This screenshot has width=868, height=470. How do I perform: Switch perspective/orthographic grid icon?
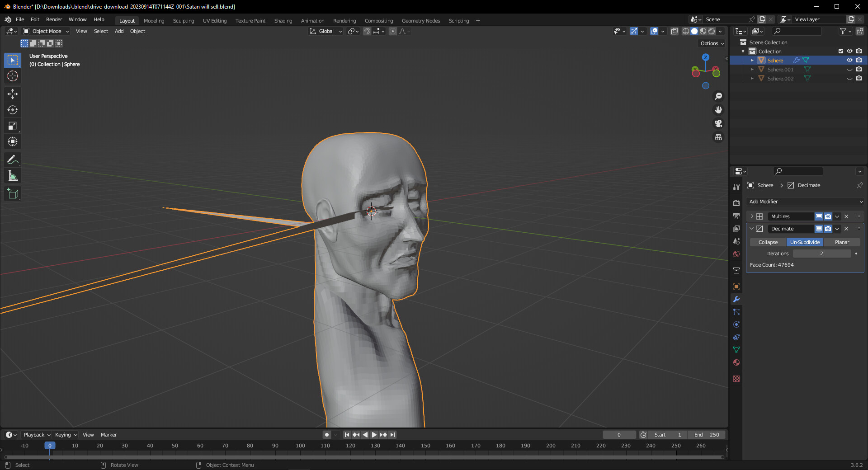(x=718, y=137)
